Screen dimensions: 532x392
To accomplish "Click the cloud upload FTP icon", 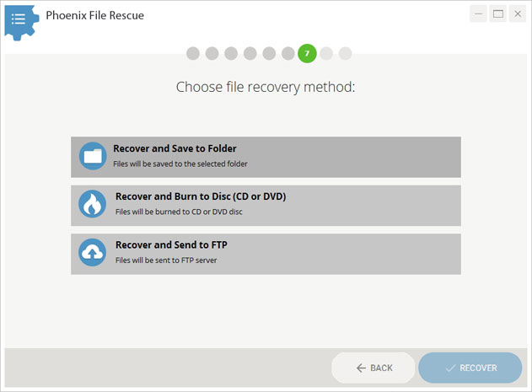I will click(x=92, y=252).
